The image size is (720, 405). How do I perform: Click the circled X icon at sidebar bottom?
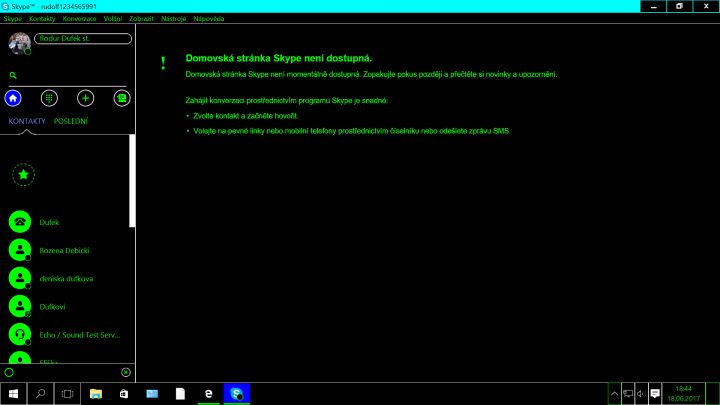coord(126,372)
